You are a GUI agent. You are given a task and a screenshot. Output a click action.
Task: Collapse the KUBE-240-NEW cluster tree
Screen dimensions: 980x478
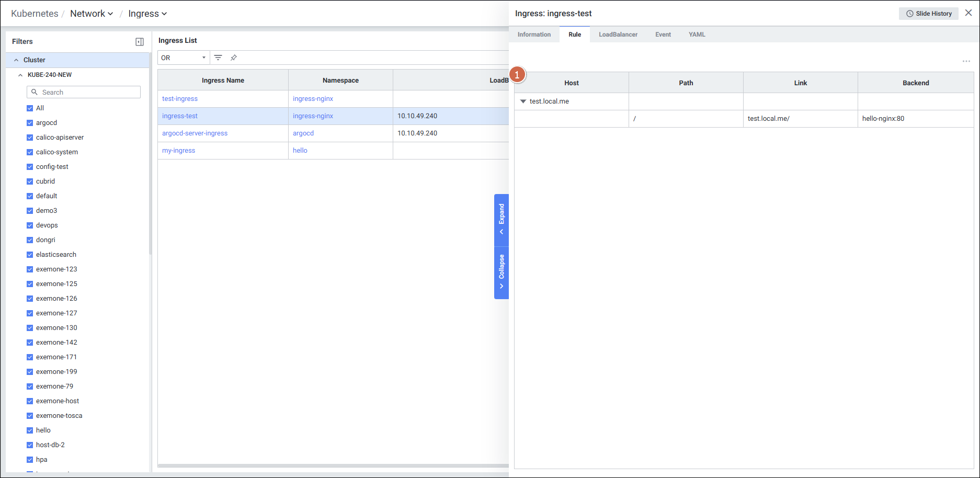click(20, 75)
